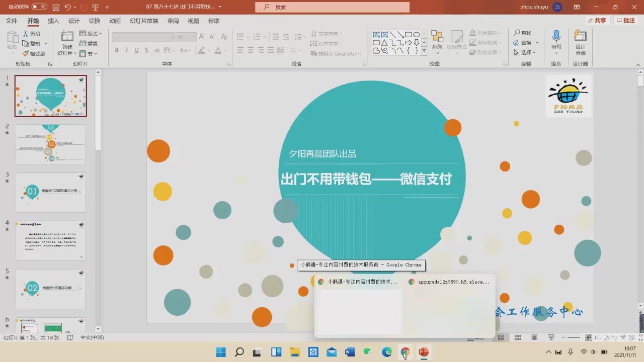Image resolution: width=644 pixels, height=362 pixels.
Task: Click the 排列 (Arrange) icon
Action: click(437, 36)
